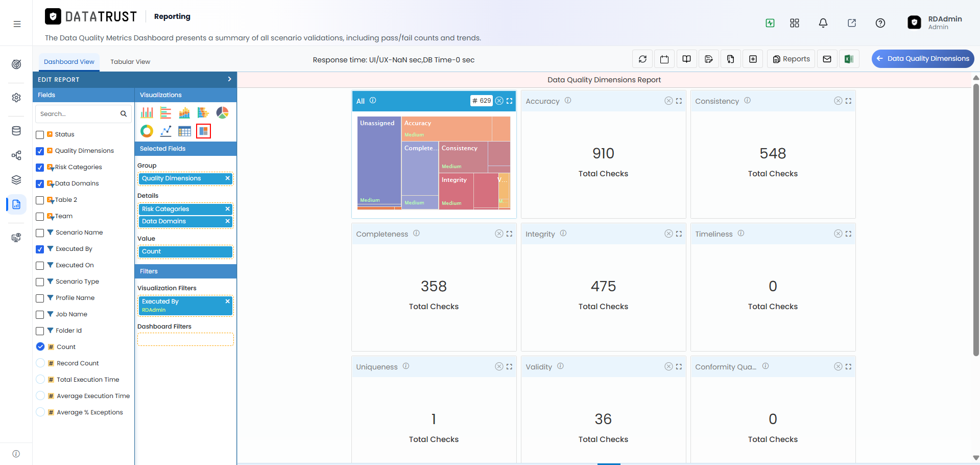Screen dimensions: 980x465
Task: Click the dashboard vertical scrollbar
Action: 976,220
